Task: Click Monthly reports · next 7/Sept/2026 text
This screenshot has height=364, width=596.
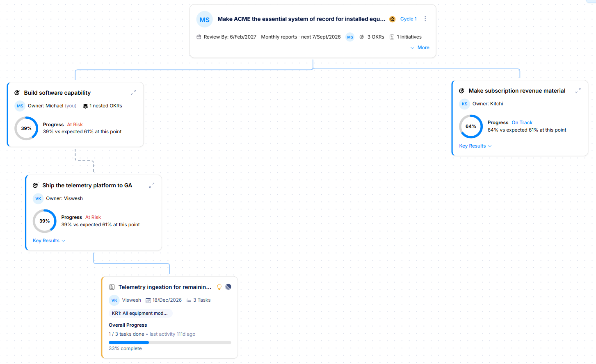Action: pyautogui.click(x=301, y=37)
